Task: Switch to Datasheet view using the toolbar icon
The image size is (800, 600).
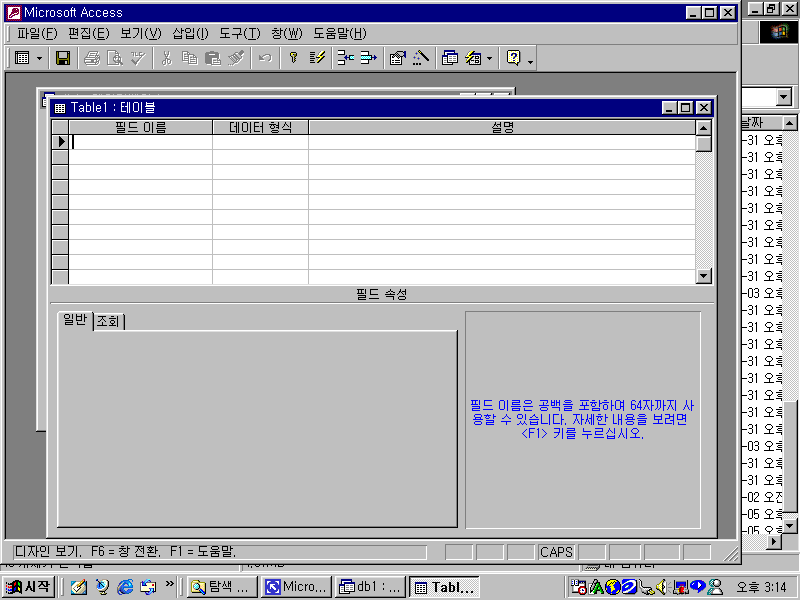Action: (22, 58)
